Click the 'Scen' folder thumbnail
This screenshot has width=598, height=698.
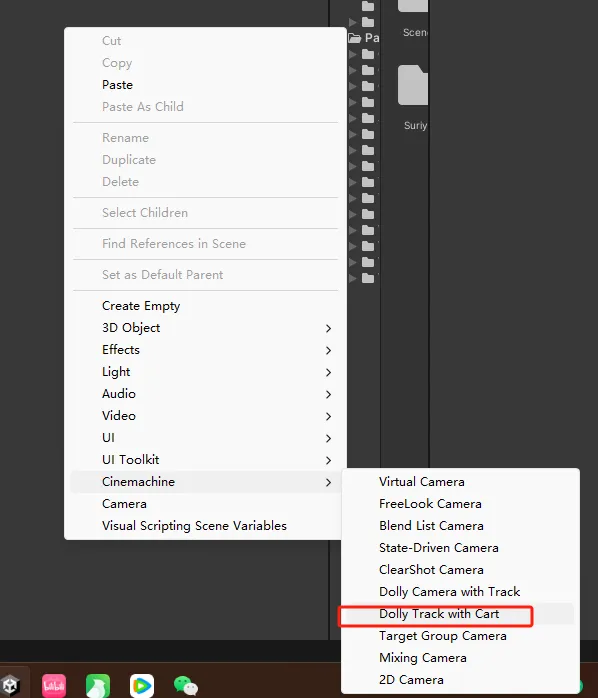[413, 6]
